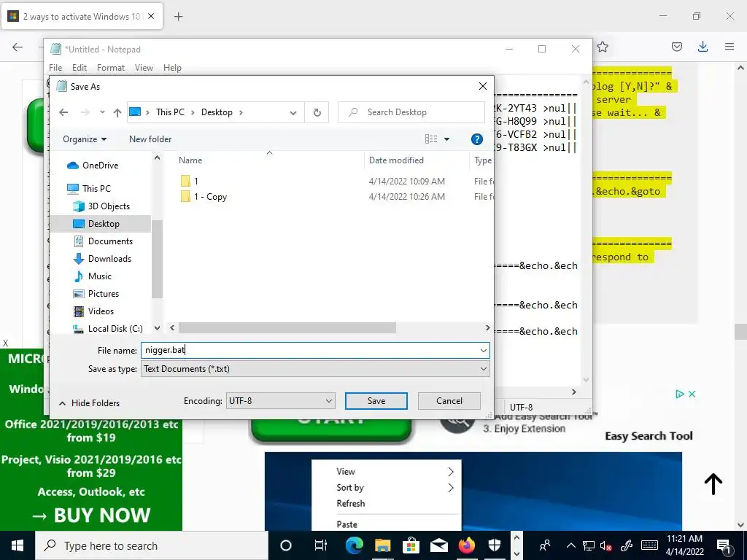Open Cortana from the taskbar
Image resolution: width=747 pixels, height=560 pixels.
(x=286, y=545)
